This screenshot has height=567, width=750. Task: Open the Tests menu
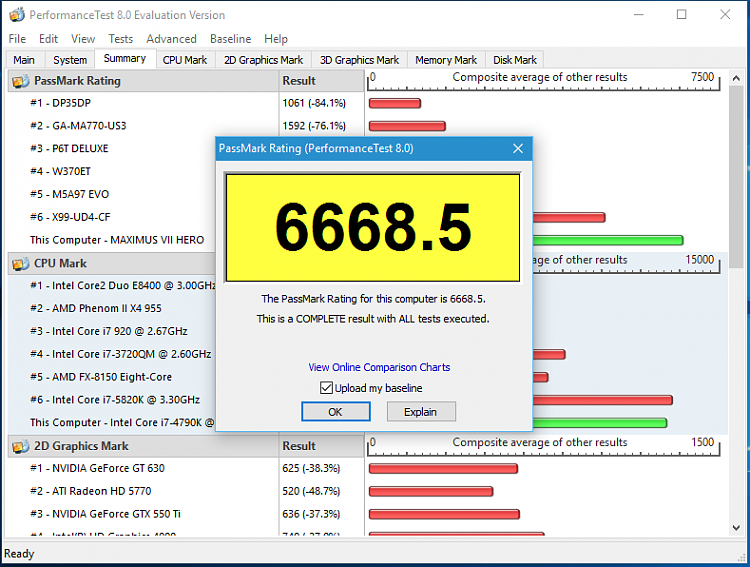pos(121,39)
